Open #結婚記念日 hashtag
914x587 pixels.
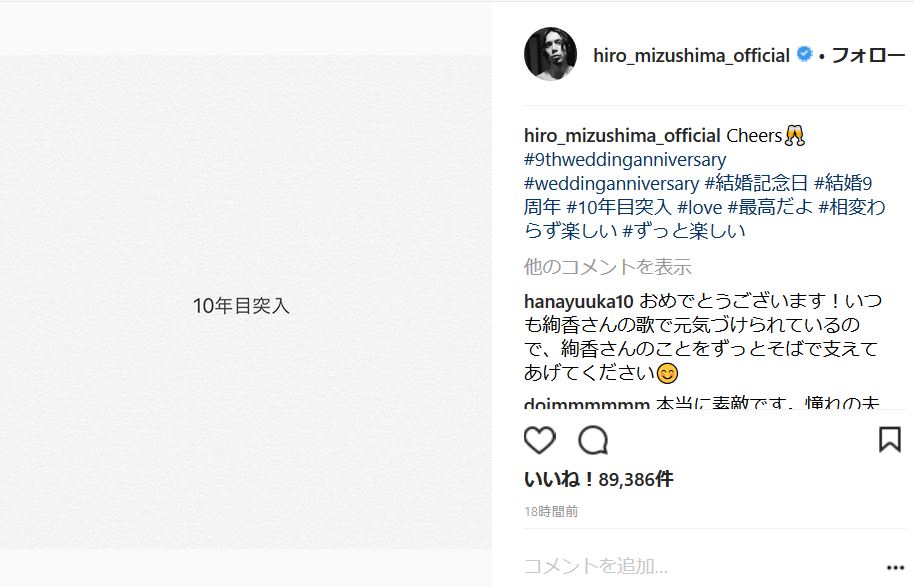(x=756, y=184)
